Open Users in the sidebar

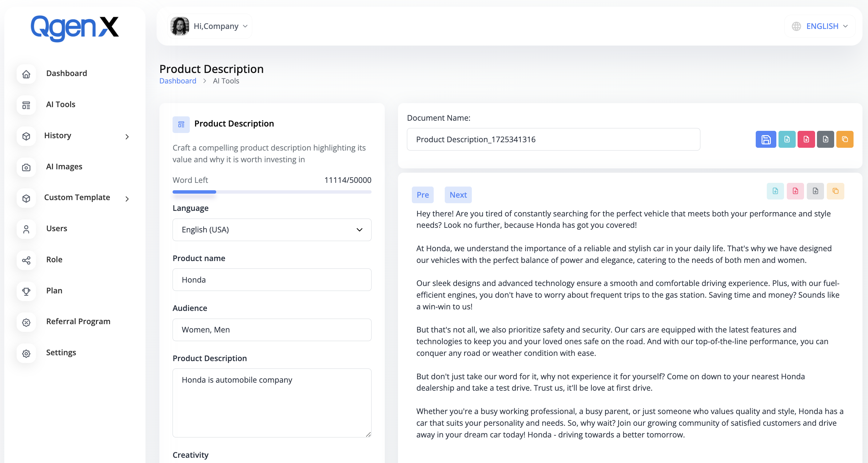57,228
